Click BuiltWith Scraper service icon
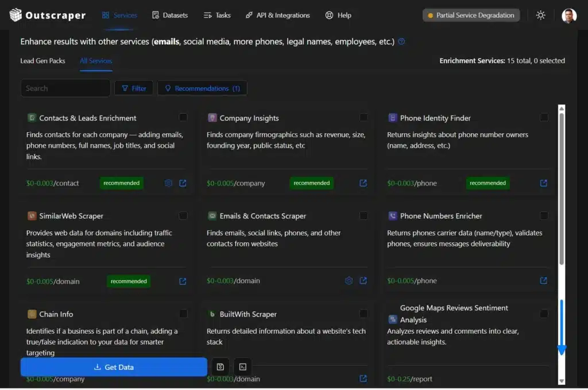588x390 pixels. (x=212, y=314)
